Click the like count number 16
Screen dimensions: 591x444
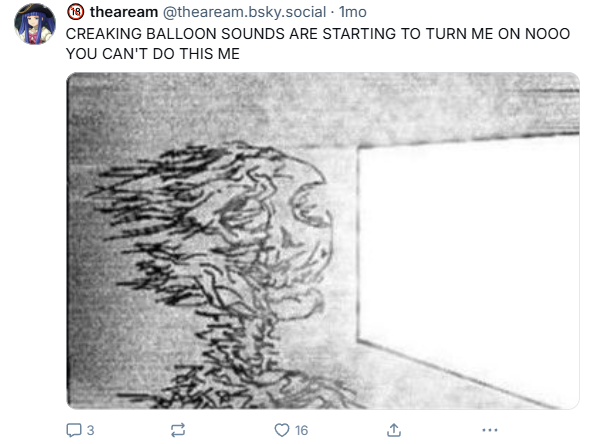pyautogui.click(x=301, y=430)
